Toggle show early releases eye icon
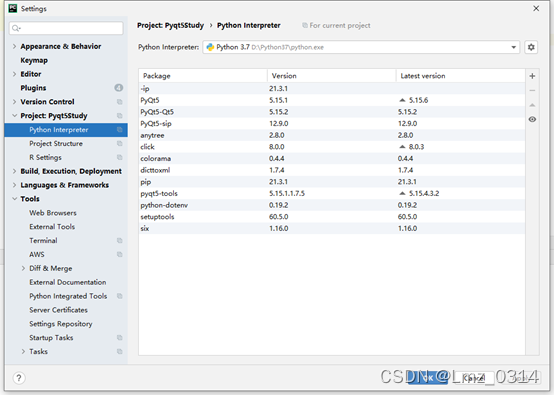Viewport: 554px width, 395px height. coord(532,119)
